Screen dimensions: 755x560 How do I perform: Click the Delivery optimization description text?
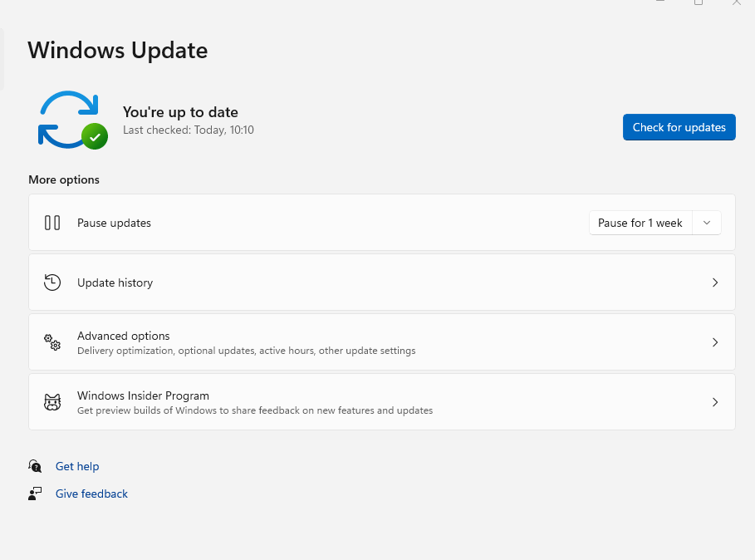pyautogui.click(x=246, y=351)
